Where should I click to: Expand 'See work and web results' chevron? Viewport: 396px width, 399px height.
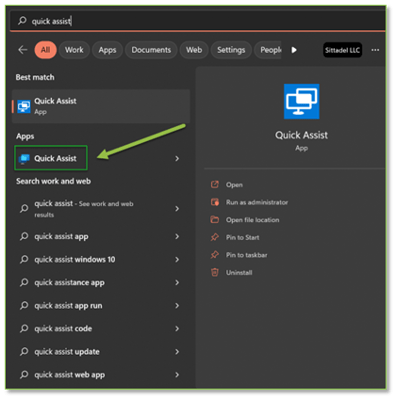[177, 209]
